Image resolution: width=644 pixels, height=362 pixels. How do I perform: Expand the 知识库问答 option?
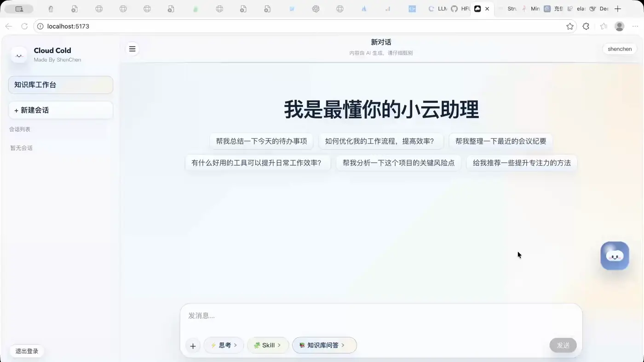(x=324, y=345)
